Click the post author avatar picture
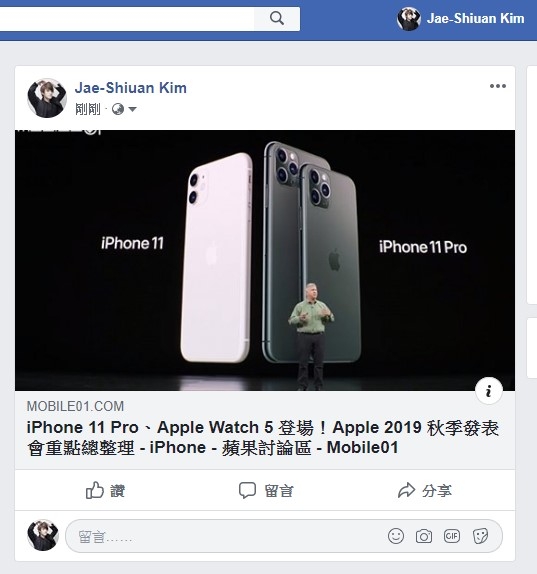 47,98
